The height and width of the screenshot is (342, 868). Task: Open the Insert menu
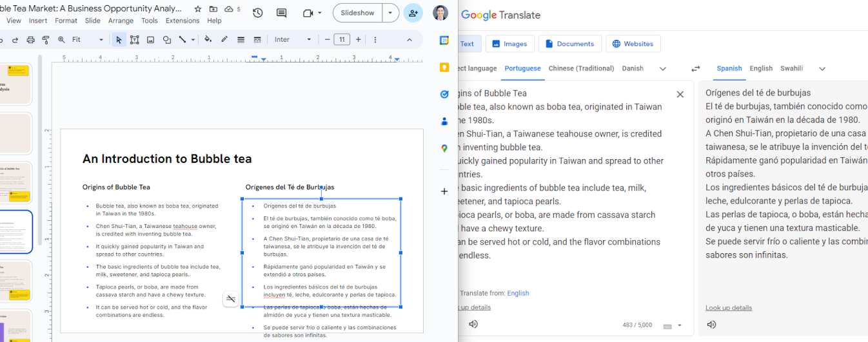click(x=38, y=21)
